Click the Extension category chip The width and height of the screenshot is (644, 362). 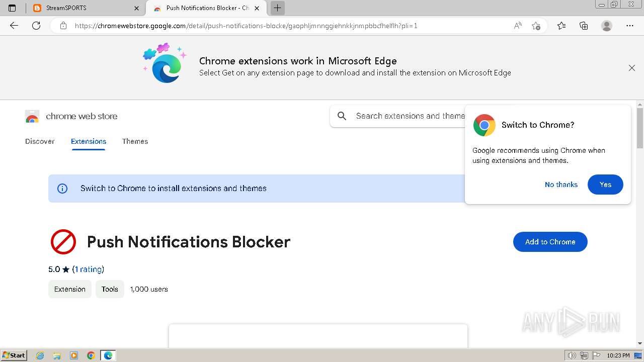coord(70,289)
